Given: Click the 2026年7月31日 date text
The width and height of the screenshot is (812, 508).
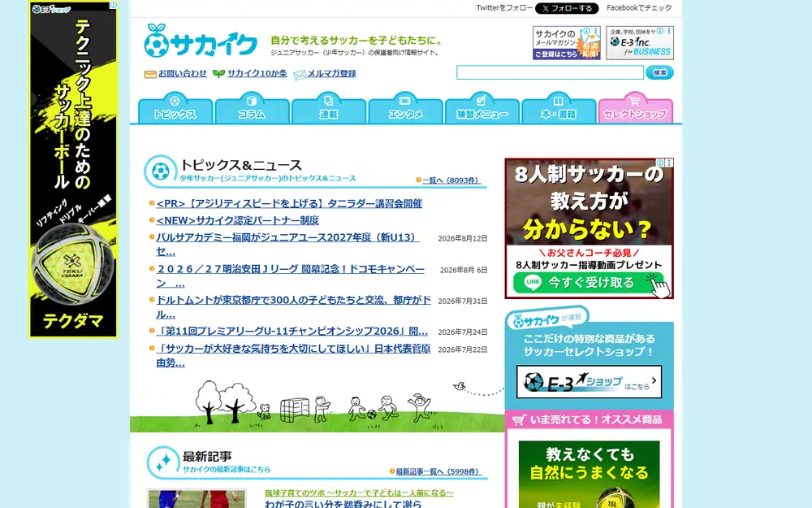Looking at the screenshot, I should [463, 301].
